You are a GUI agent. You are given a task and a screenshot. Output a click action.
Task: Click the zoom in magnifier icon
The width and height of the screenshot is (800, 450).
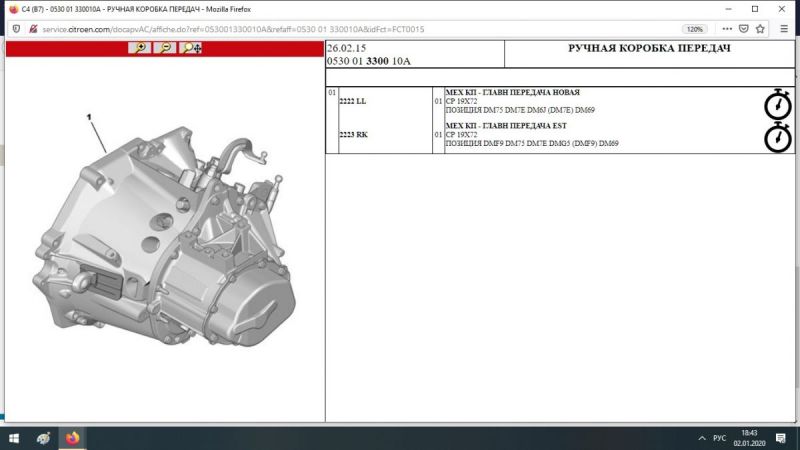[x=141, y=48]
